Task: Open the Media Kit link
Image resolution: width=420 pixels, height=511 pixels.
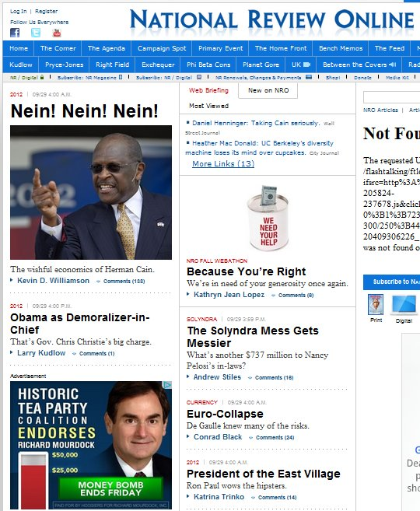Action: click(x=397, y=77)
